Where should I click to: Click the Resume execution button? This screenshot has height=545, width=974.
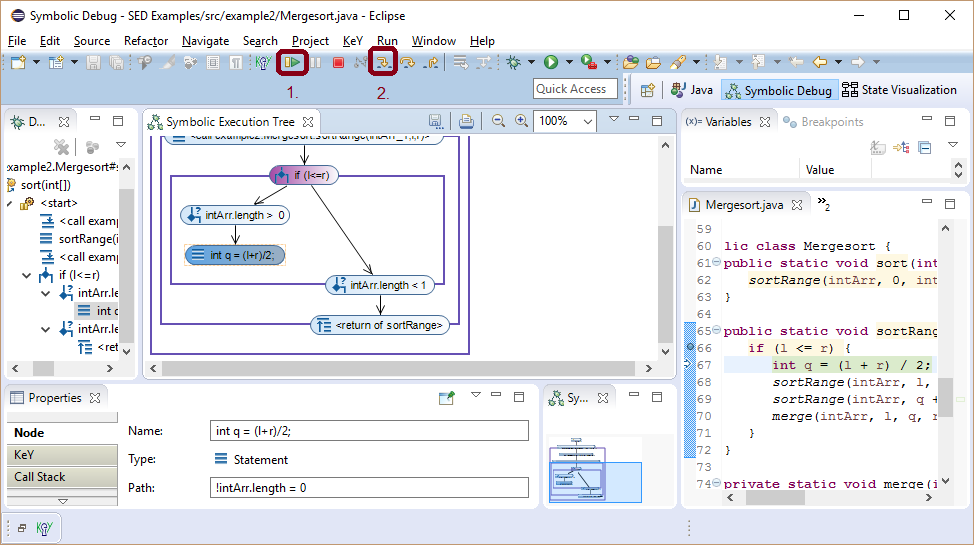point(292,62)
